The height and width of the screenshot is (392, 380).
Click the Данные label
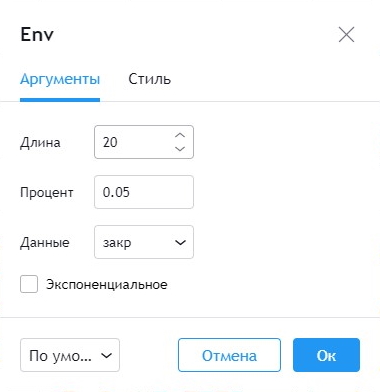click(45, 243)
